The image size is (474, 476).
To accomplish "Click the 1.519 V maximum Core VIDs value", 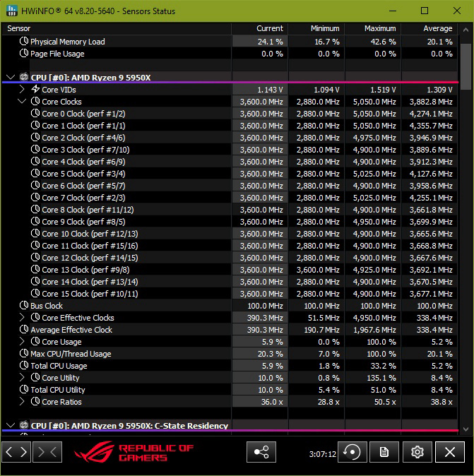I will pyautogui.click(x=383, y=90).
